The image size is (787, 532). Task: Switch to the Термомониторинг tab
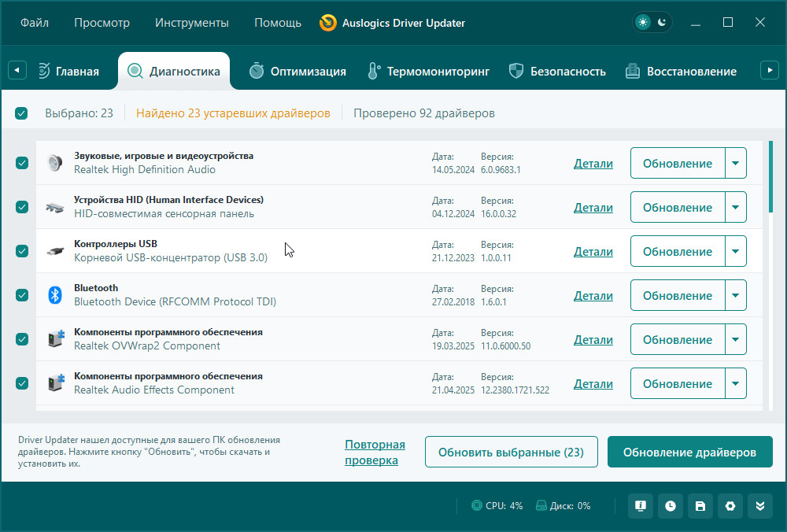pyautogui.click(x=428, y=72)
